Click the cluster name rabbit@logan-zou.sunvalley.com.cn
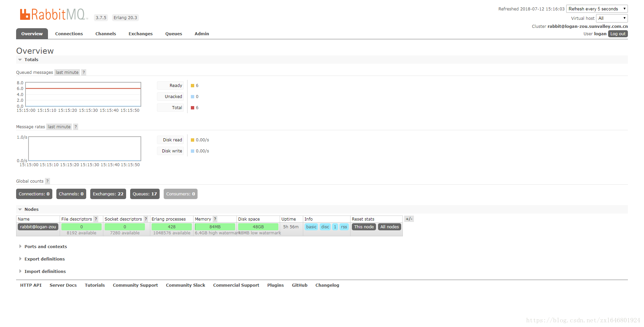644x327 pixels. (588, 26)
